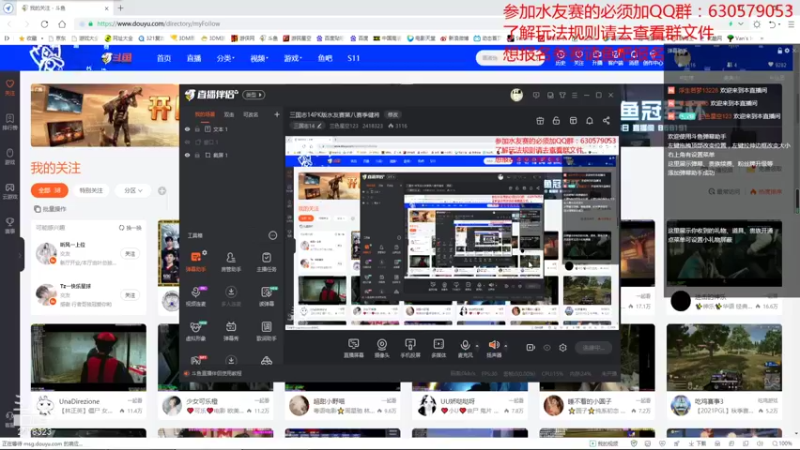Open the S11 nav item

tap(354, 58)
